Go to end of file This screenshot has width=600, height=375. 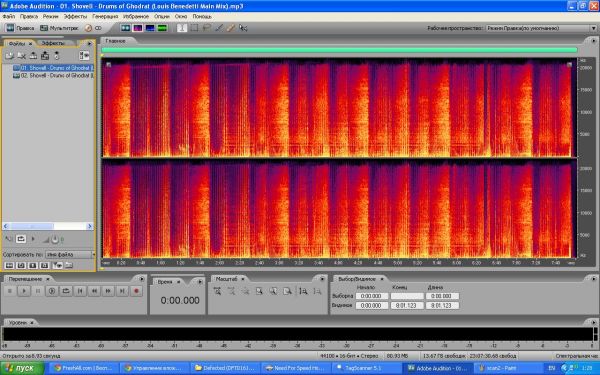(x=122, y=291)
